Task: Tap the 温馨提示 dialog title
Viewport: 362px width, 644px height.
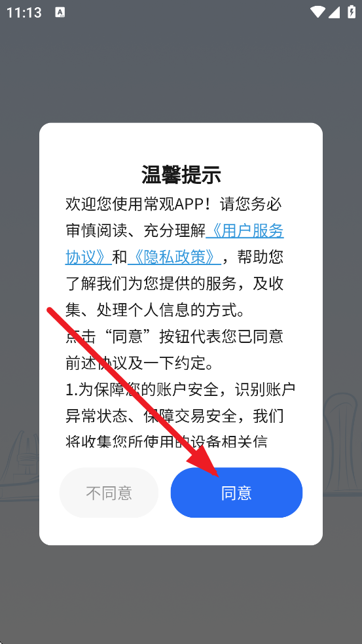Action: (181, 175)
